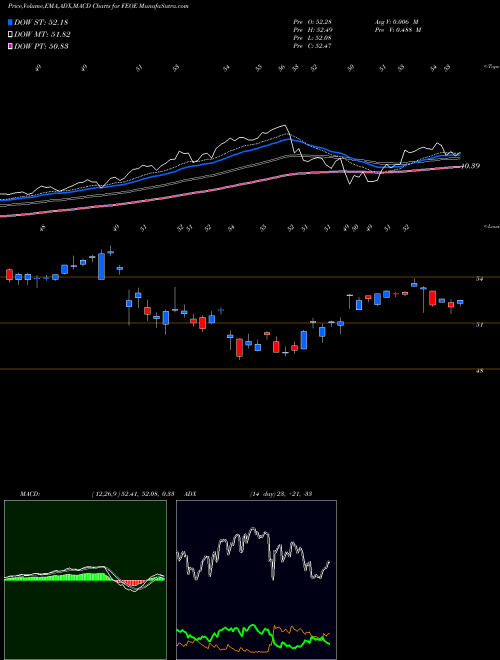Image resolution: width=500 pixels, height=660 pixels.
Task: Select the DOW ST: 52.18 label
Action: [41, 22]
